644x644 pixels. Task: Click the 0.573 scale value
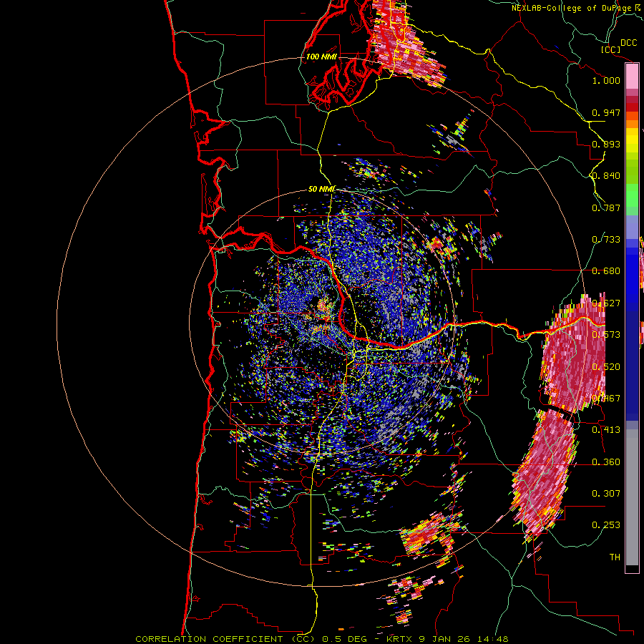[606, 335]
